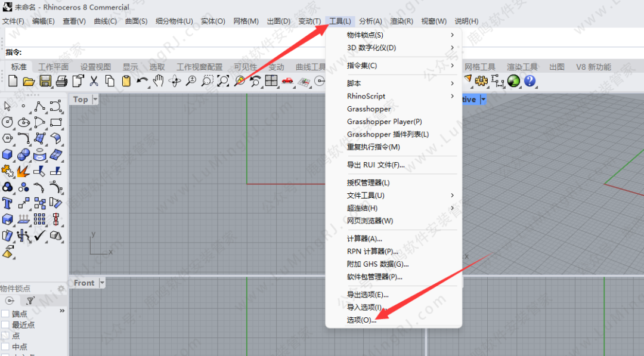This screenshot has height=356, width=644.
Task: Toggle the 最近点 osnap checkbox
Action: pyautogui.click(x=5, y=325)
